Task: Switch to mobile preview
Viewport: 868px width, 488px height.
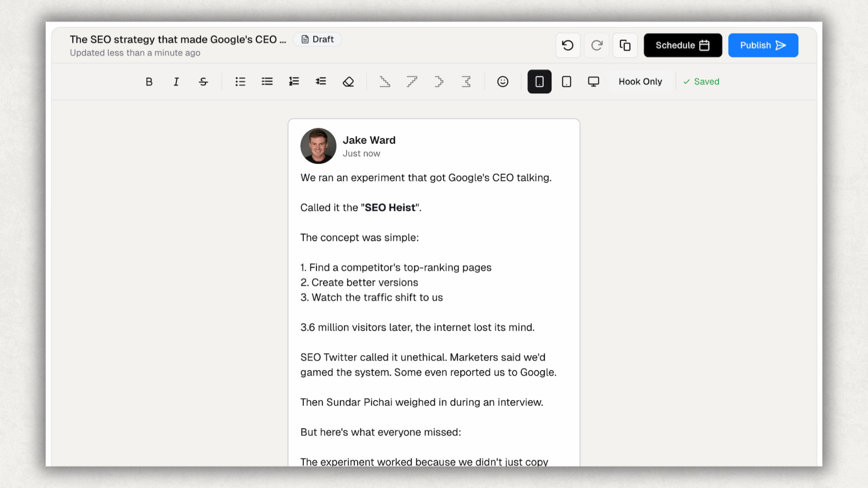Action: [539, 82]
